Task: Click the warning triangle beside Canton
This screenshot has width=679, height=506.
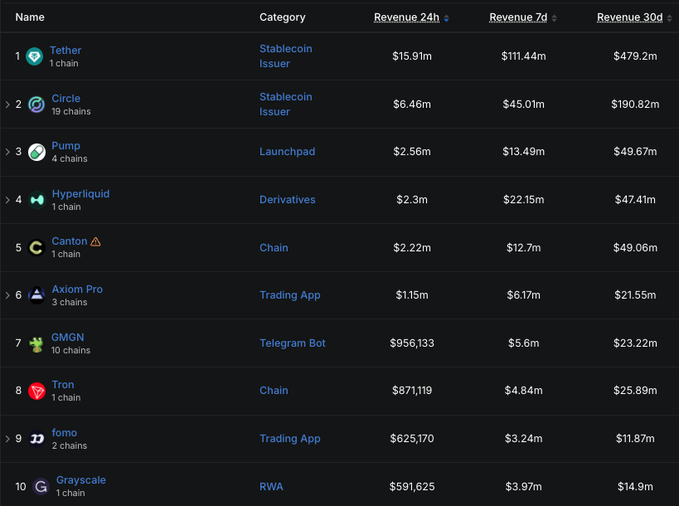Action: point(96,242)
